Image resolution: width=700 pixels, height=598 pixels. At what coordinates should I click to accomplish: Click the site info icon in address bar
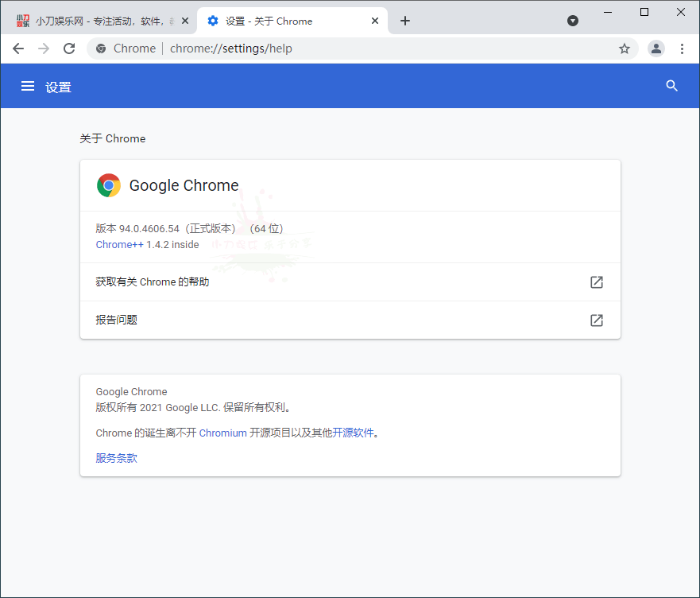101,49
